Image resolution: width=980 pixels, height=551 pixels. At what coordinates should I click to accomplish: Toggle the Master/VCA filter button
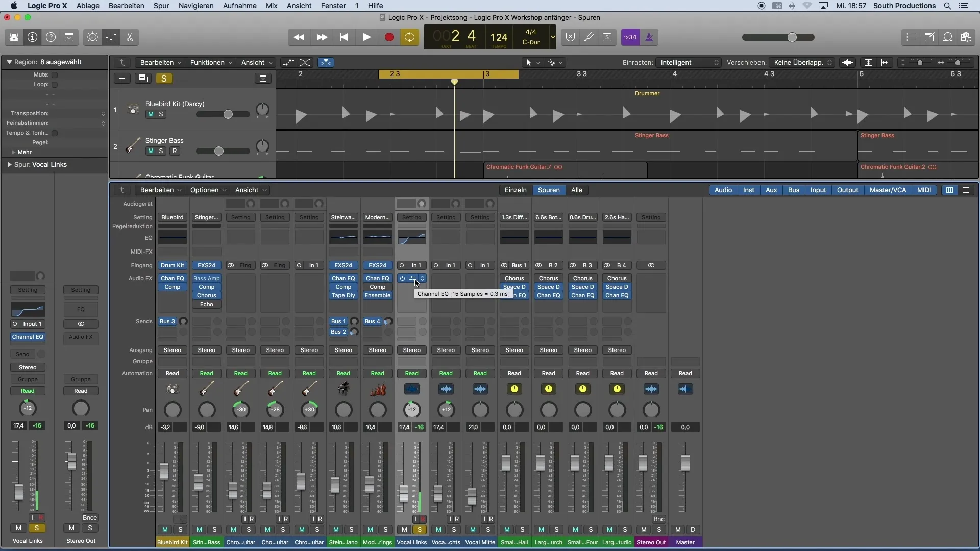tap(888, 190)
